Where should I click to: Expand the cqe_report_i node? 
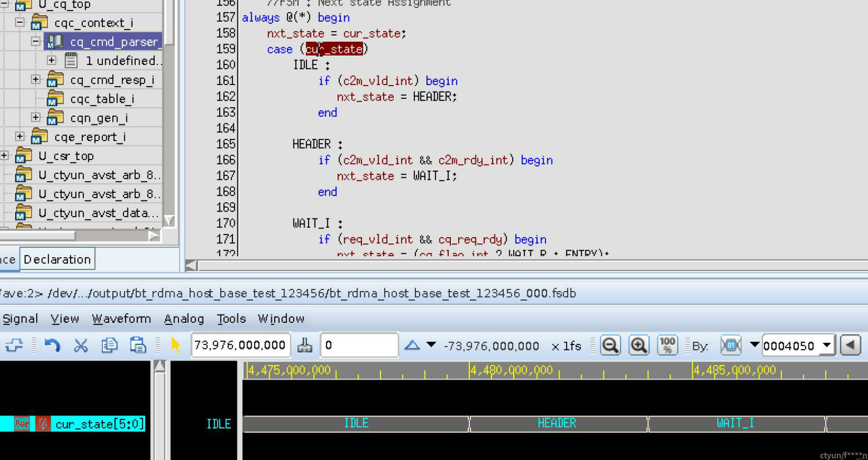[x=20, y=136]
